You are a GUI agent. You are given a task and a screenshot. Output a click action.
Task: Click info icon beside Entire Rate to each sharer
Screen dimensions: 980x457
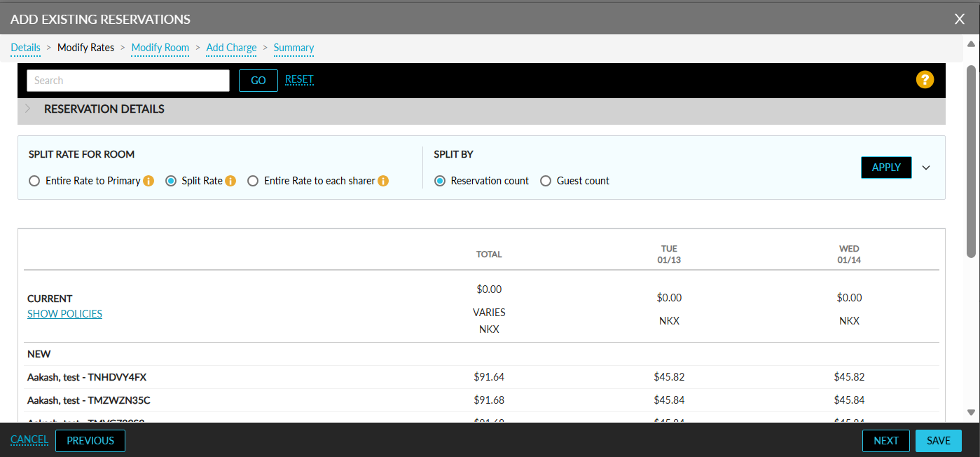coord(383,181)
